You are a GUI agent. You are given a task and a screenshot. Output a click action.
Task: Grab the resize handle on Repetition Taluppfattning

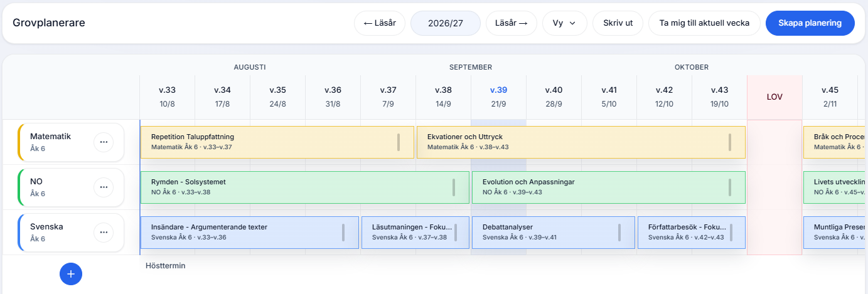coord(399,142)
